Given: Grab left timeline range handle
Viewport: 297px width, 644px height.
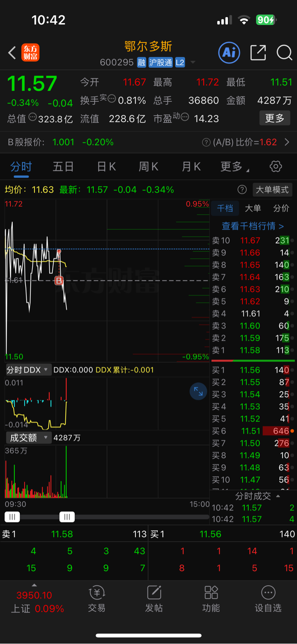Looking at the screenshot, I should point(12,517).
